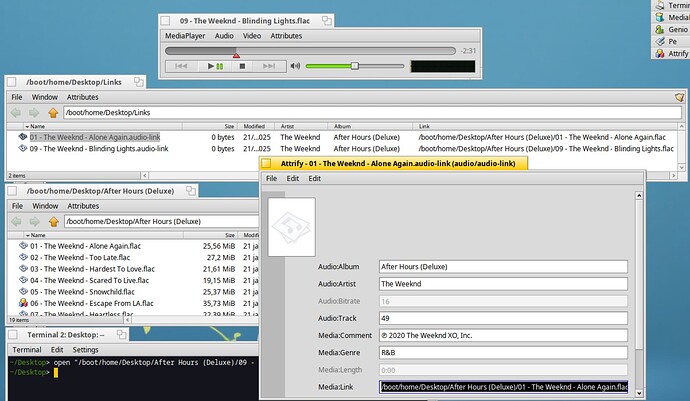Open the Window menu in Links window

pos(44,97)
